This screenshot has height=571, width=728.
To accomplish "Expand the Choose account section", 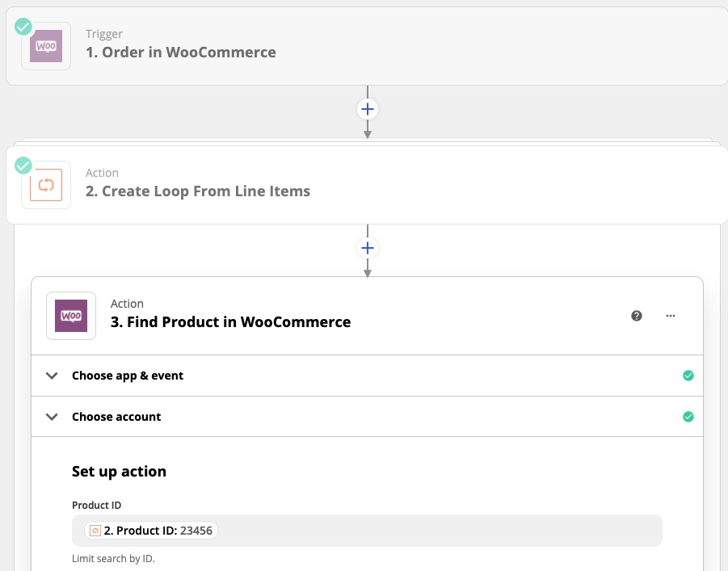I will point(53,417).
